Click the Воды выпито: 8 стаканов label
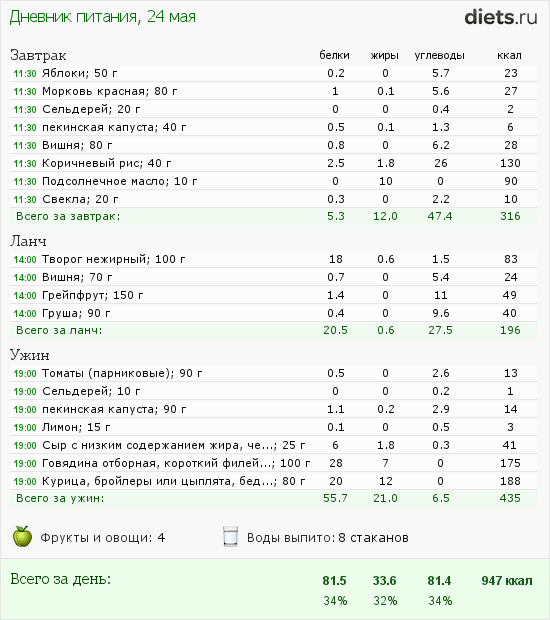 click(x=327, y=538)
